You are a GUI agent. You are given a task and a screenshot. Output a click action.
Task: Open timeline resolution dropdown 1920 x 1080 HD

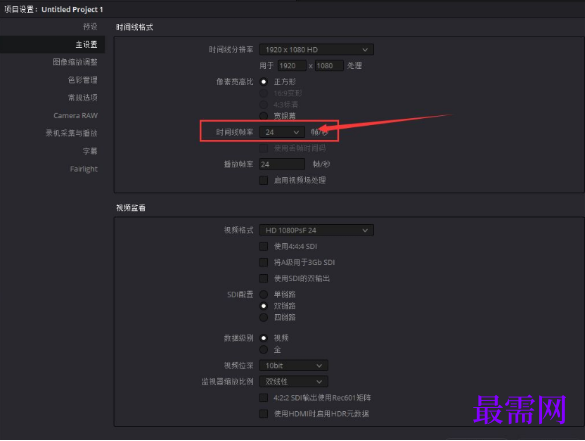pos(316,50)
